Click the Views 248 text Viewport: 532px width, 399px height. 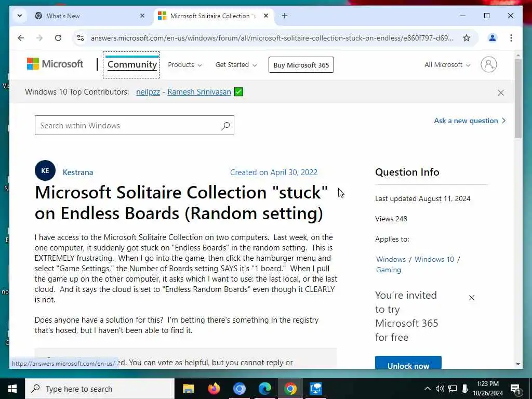tap(391, 219)
